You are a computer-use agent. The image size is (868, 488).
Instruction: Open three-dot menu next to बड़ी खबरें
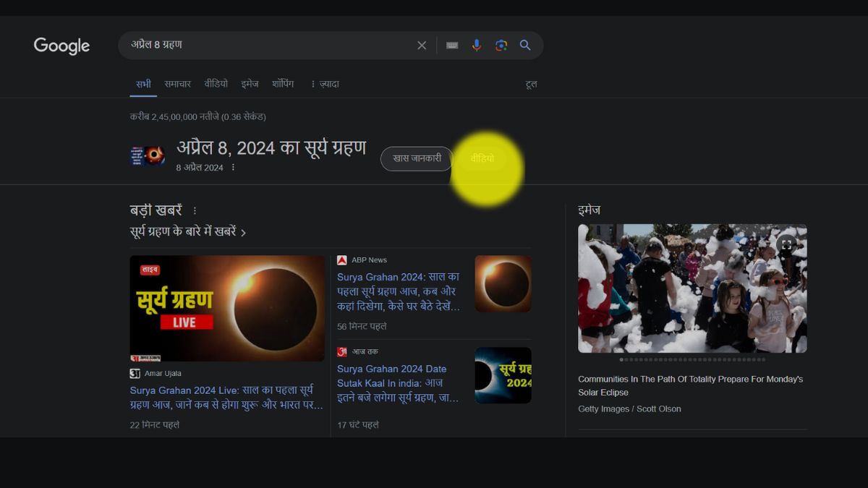coord(195,210)
